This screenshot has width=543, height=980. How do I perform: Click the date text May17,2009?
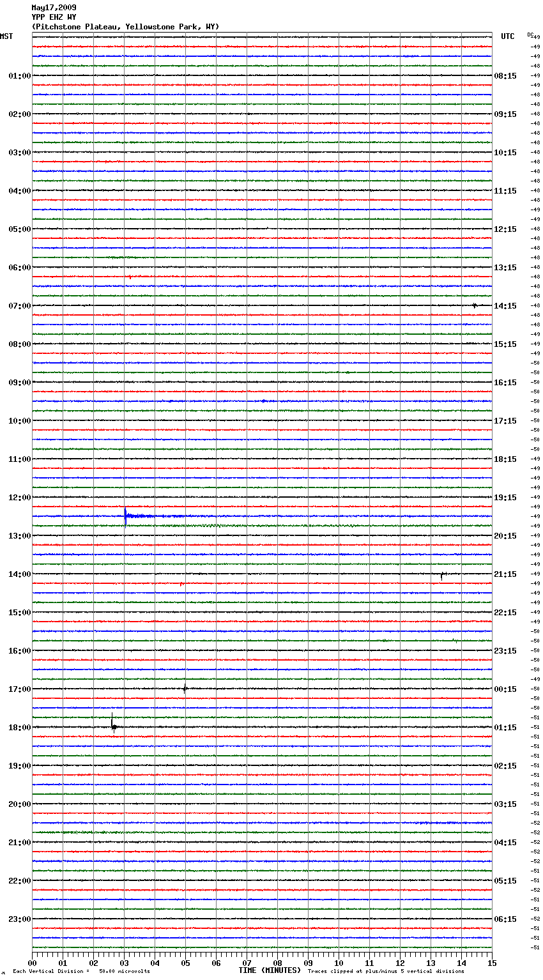(x=54, y=8)
